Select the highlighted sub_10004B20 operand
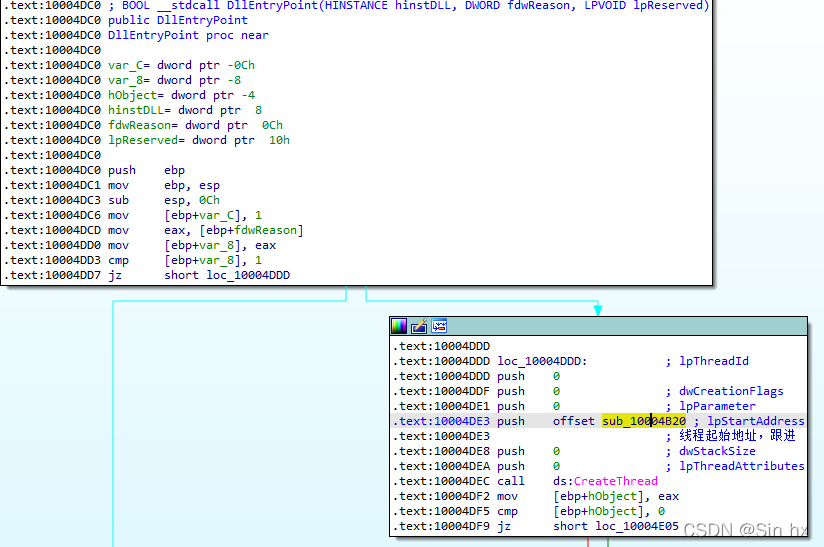Image resolution: width=824 pixels, height=547 pixels. click(x=644, y=421)
